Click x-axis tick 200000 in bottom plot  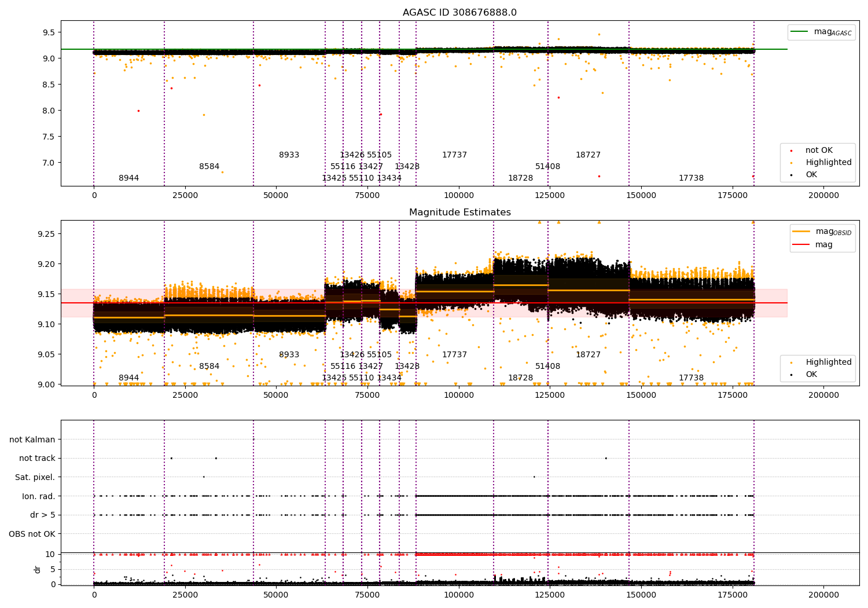click(x=823, y=595)
